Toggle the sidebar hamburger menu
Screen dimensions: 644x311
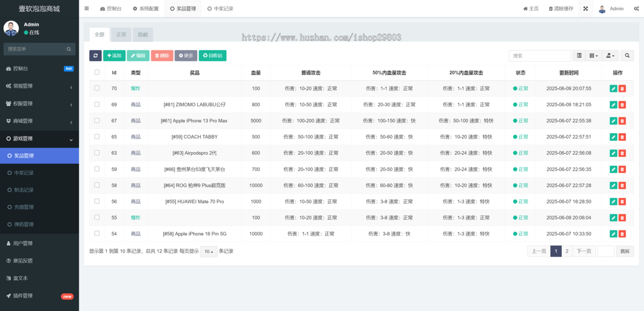[87, 9]
